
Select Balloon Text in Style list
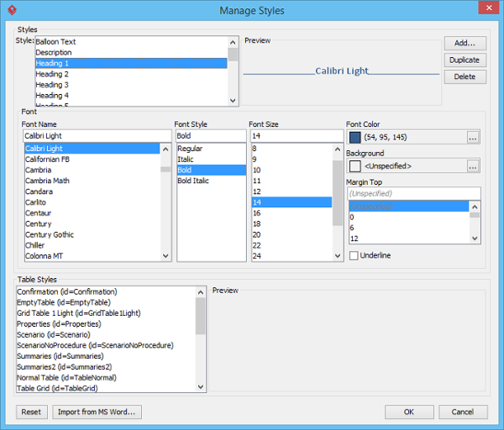[x=131, y=42]
